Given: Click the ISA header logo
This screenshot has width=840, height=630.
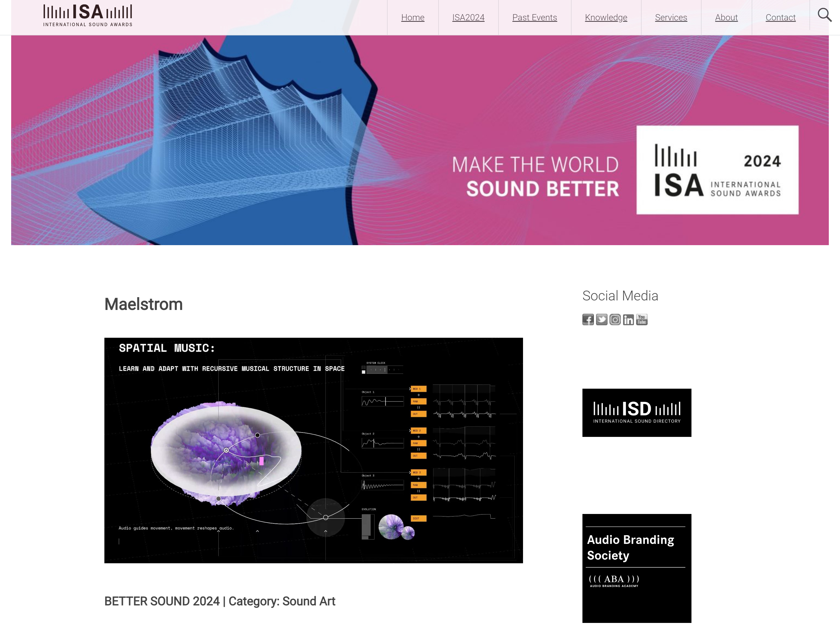Looking at the screenshot, I should (x=88, y=16).
